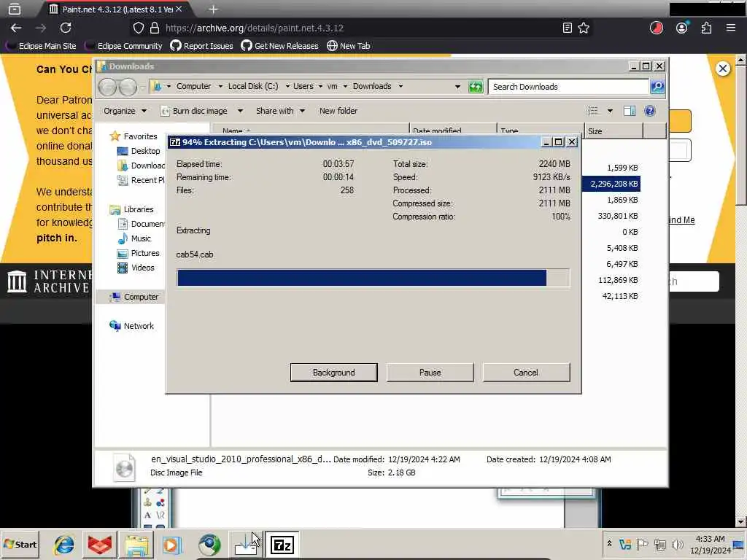Click the volume icon in system tray
The height and width of the screenshot is (560, 747).
(x=677, y=544)
